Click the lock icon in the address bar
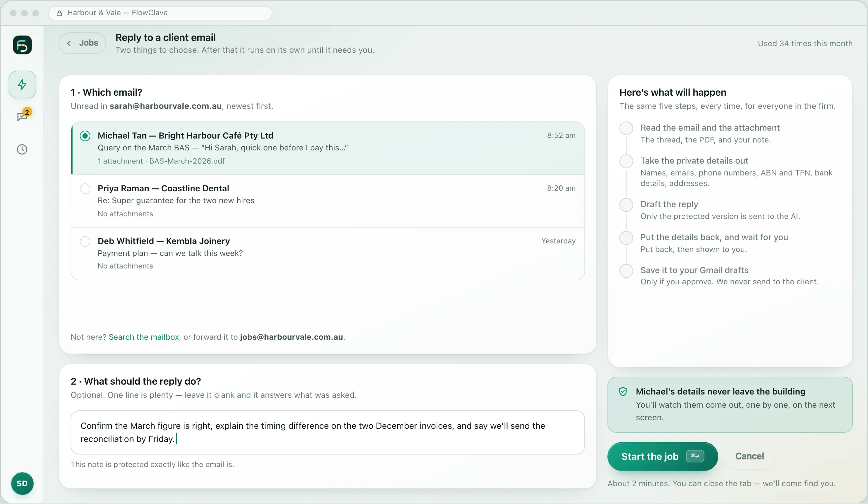 pos(59,13)
